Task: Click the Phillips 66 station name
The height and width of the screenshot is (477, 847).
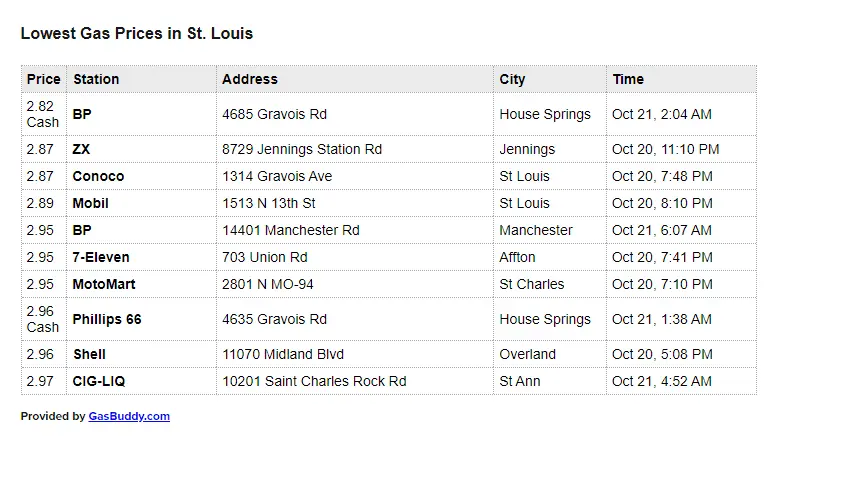Action: point(107,319)
